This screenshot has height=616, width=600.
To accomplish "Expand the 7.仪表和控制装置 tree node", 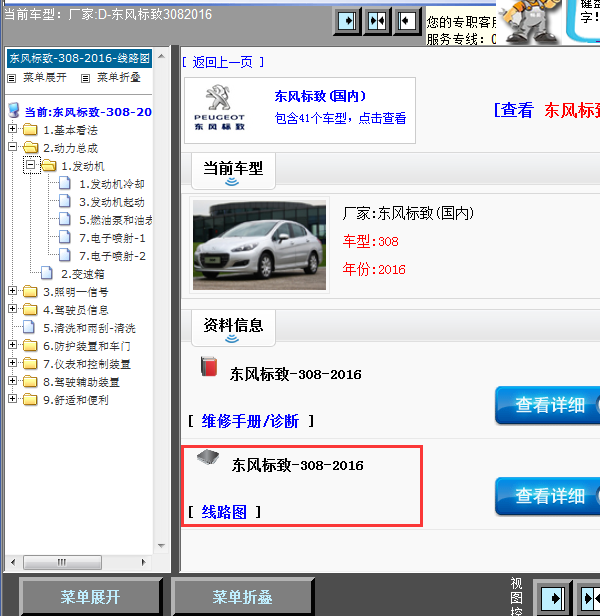I will (x=13, y=363).
